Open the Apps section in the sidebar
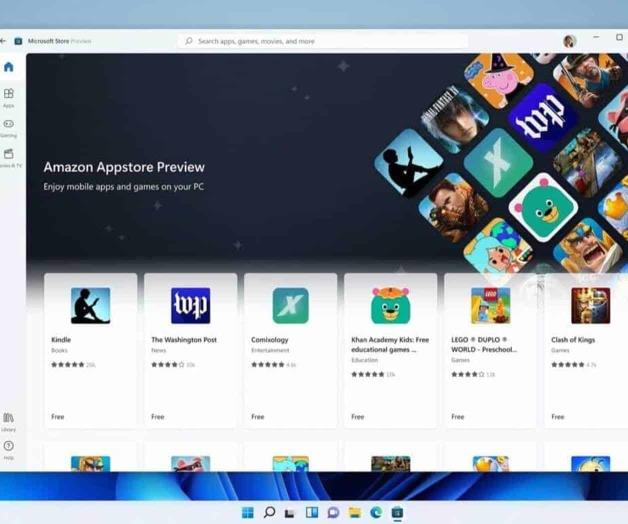Viewport: 628px width, 524px height. pos(8,98)
